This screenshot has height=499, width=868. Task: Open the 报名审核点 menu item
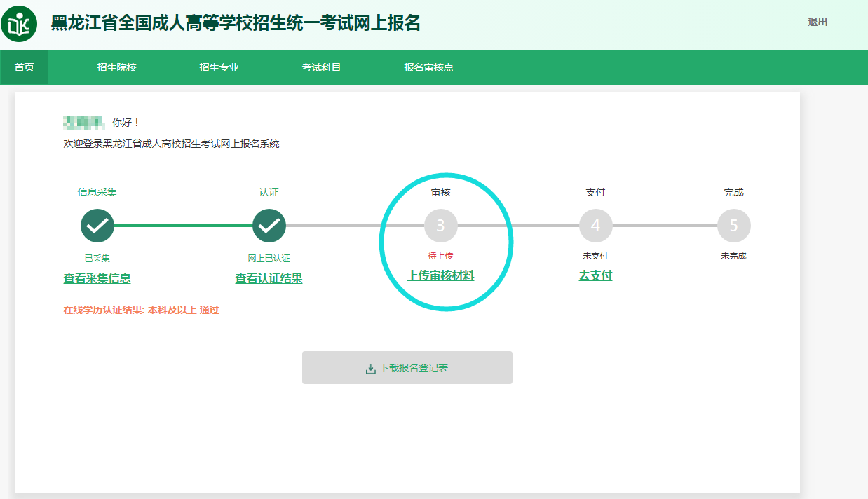428,67
